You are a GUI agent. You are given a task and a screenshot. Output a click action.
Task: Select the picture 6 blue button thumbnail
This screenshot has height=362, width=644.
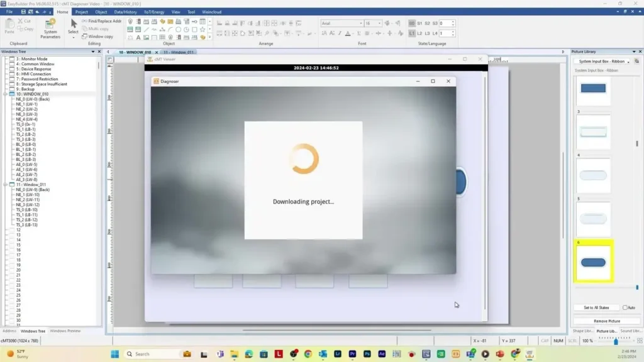593,262
